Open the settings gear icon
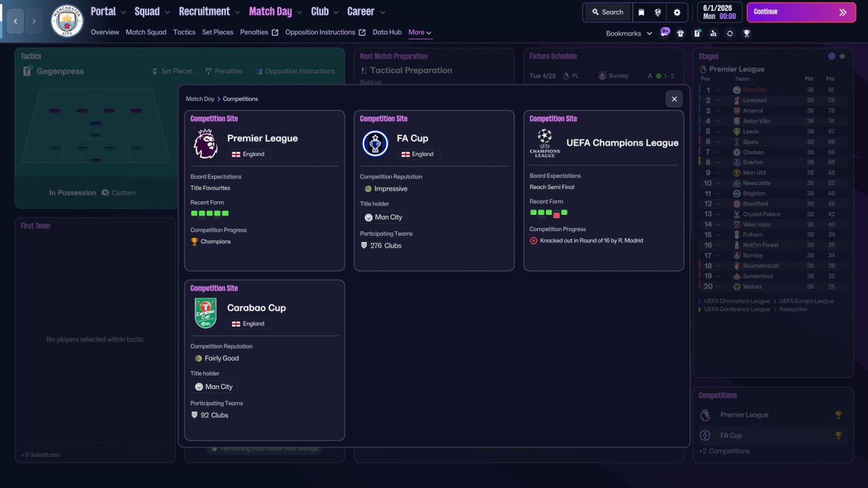 tap(677, 12)
